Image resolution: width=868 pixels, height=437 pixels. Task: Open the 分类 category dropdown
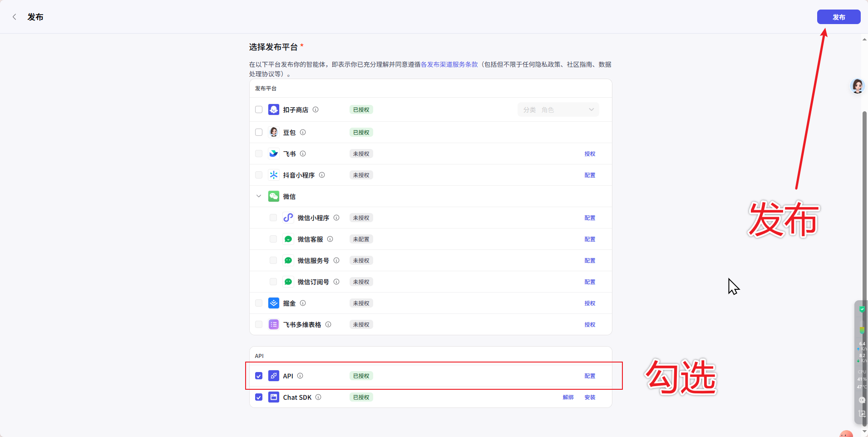[x=558, y=109]
